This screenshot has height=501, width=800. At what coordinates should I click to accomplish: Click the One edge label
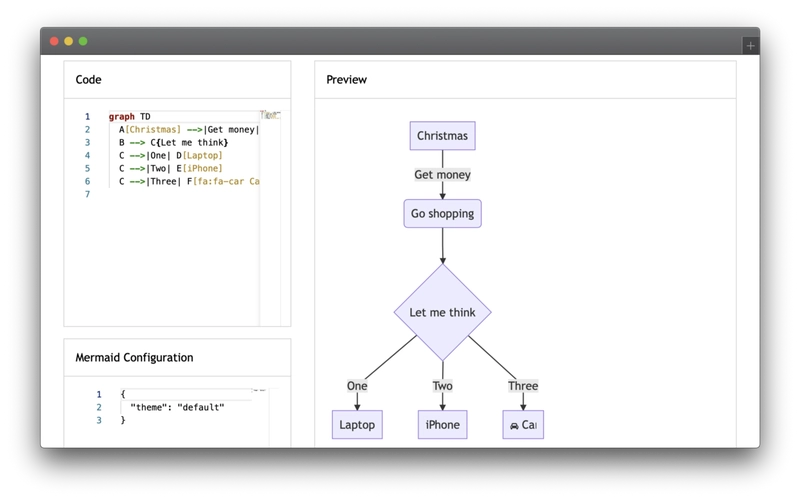(x=357, y=386)
